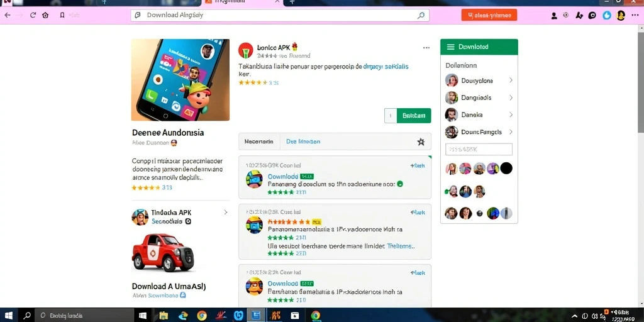
Task: Open Microsoft Edge from the taskbar
Action: pyautogui.click(x=183, y=316)
